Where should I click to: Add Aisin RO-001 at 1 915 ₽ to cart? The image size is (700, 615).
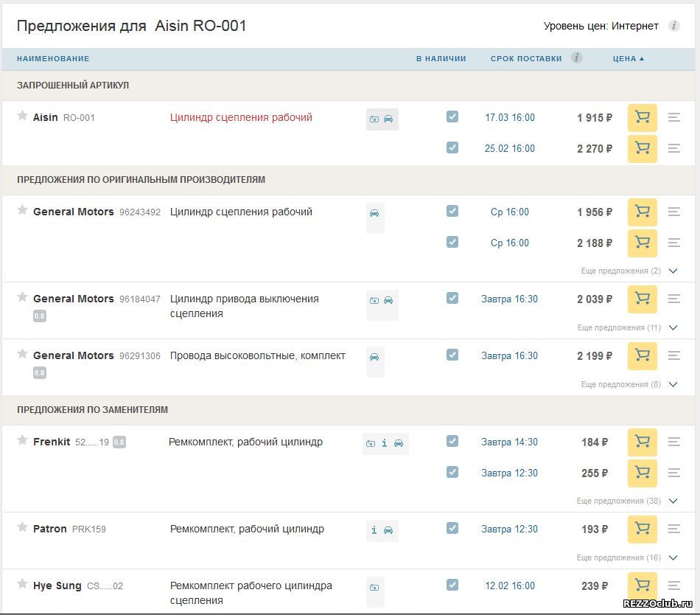[x=642, y=117]
